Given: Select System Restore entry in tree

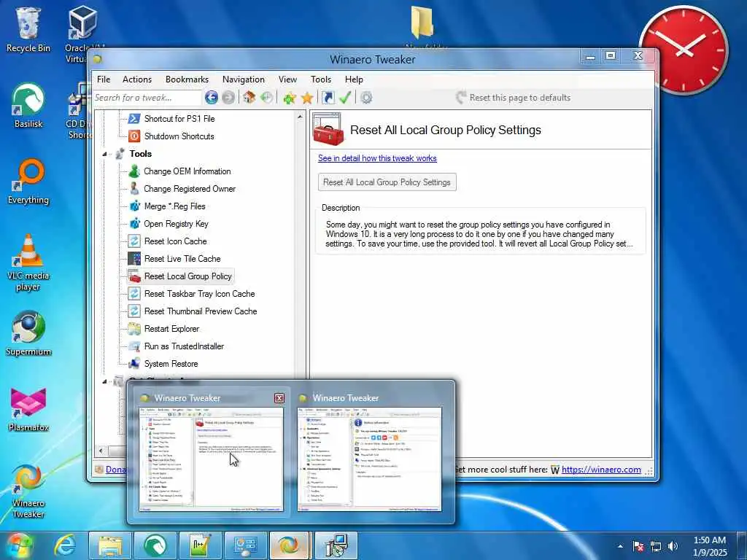Looking at the screenshot, I should pyautogui.click(x=171, y=364).
